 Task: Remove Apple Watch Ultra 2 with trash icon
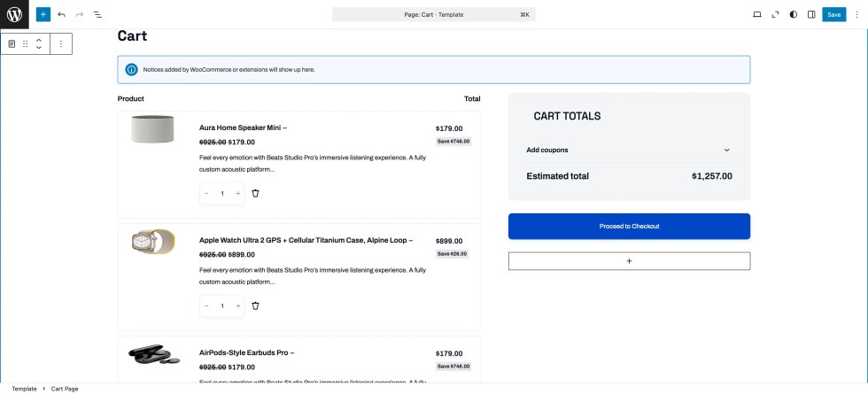(255, 305)
